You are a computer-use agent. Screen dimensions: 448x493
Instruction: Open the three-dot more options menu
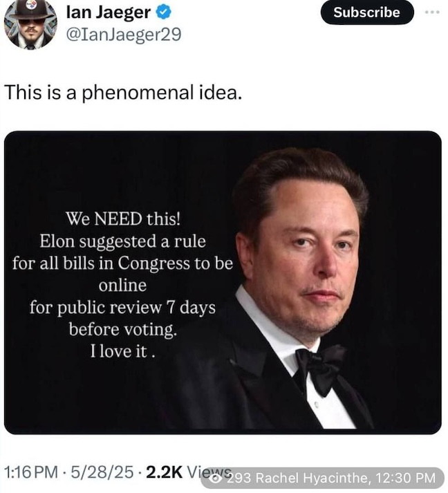pyautogui.click(x=432, y=12)
